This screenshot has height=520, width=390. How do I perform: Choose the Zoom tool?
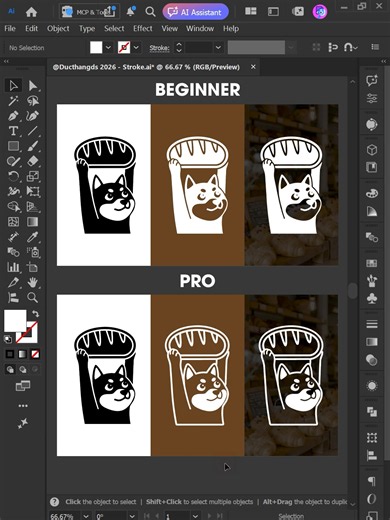[33, 297]
